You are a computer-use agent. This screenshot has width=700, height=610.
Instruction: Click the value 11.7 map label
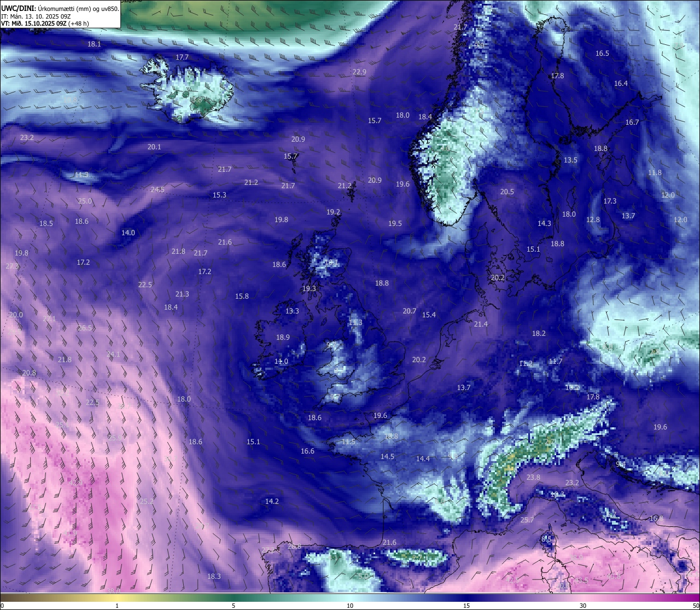[555, 361]
